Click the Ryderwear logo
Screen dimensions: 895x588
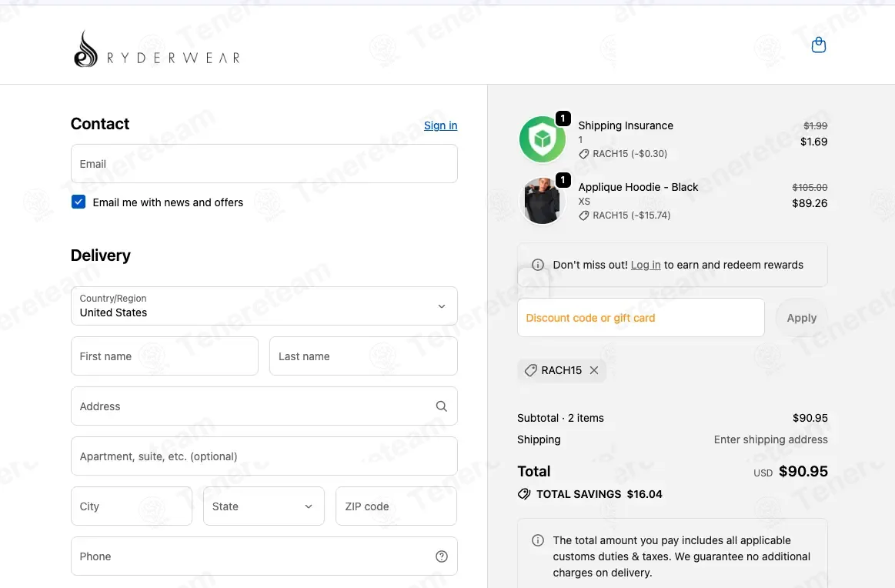(157, 49)
